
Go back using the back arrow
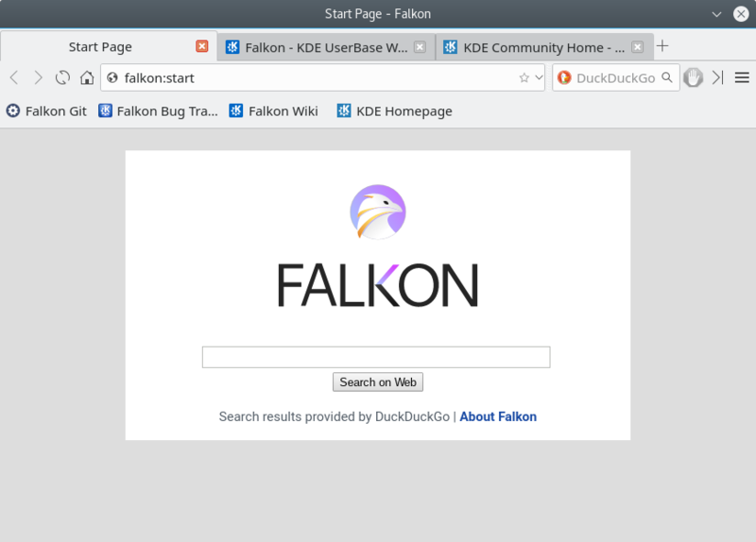[14, 77]
